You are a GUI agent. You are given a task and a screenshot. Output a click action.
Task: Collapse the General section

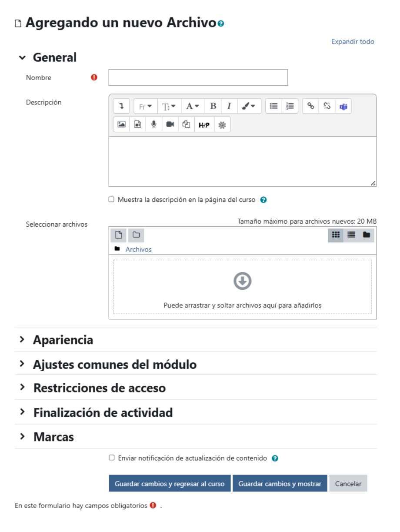pyautogui.click(x=22, y=58)
